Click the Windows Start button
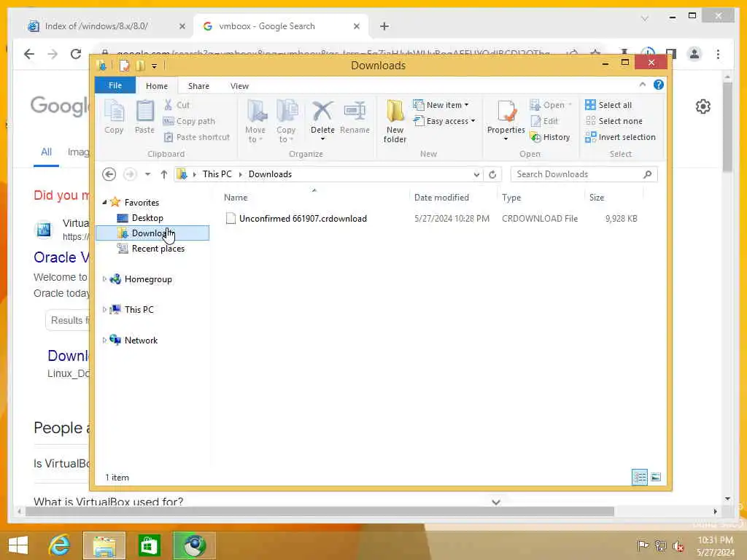This screenshot has height=560, width=747. click(x=18, y=545)
